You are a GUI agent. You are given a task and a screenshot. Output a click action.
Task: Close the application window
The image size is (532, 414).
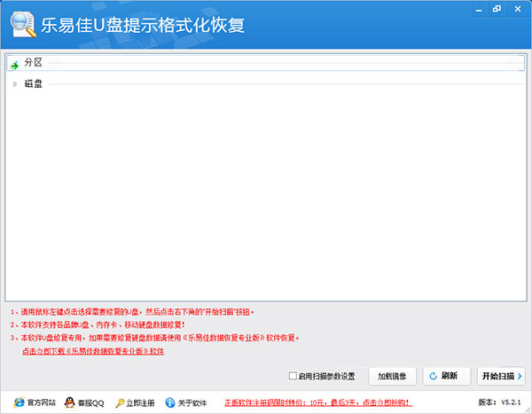pos(518,9)
